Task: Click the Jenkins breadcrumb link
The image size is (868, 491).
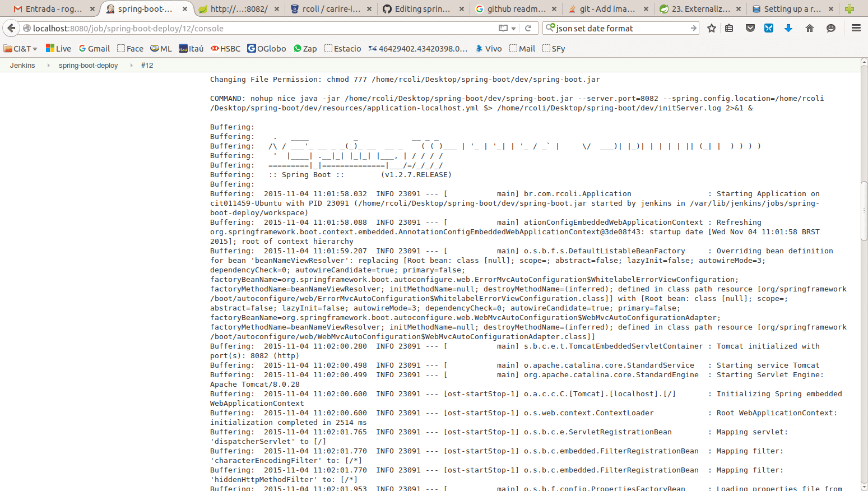Action: (x=22, y=66)
